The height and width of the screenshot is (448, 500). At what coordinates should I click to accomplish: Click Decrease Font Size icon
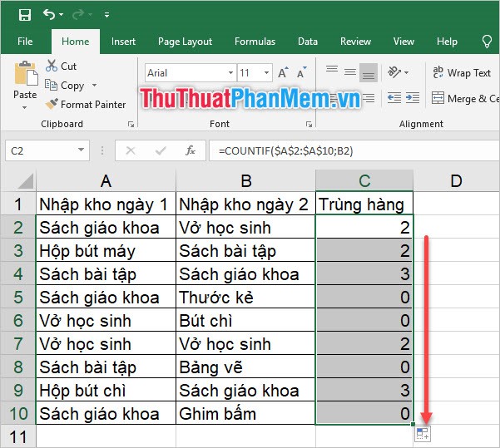302,72
